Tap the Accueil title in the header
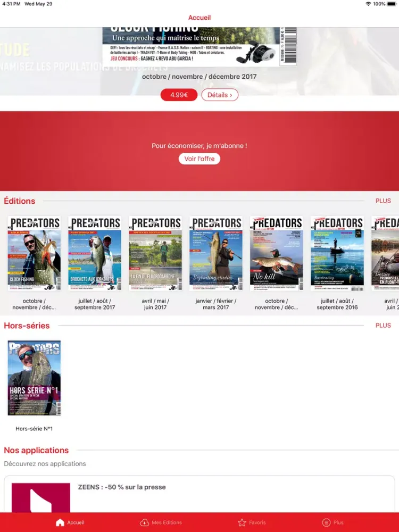This screenshot has height=532, width=399. [x=199, y=18]
